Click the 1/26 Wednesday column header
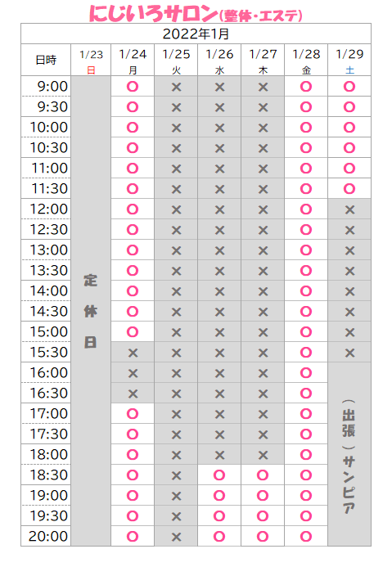Viewport: 392px width, 567px height. click(x=219, y=60)
